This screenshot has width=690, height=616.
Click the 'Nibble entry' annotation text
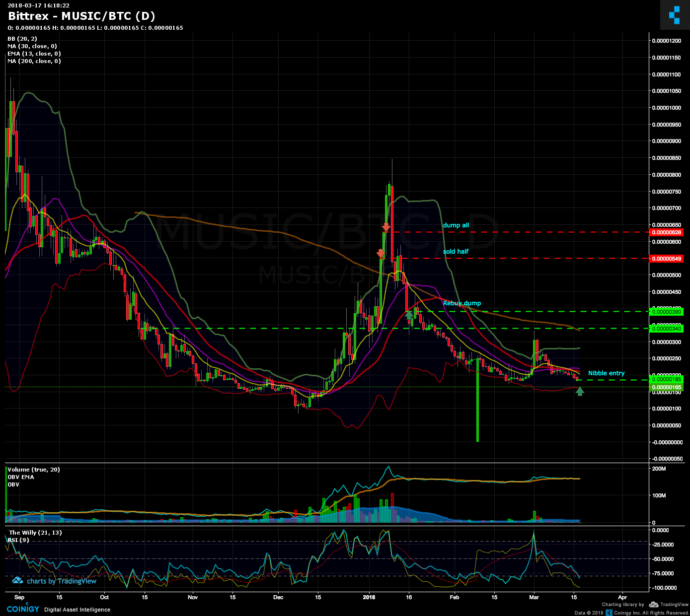(606, 373)
